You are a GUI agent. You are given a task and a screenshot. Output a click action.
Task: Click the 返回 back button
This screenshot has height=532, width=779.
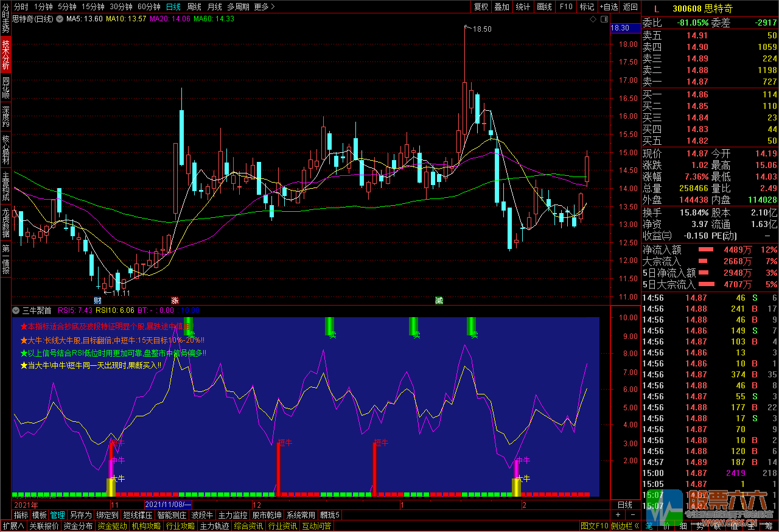(631, 7)
